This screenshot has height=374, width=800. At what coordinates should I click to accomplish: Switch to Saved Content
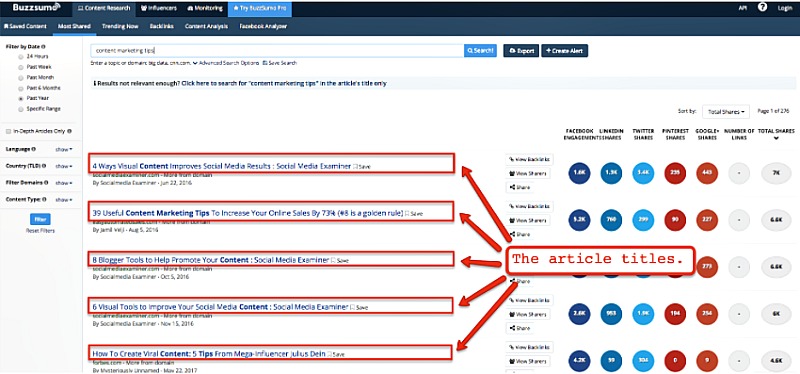[25, 26]
